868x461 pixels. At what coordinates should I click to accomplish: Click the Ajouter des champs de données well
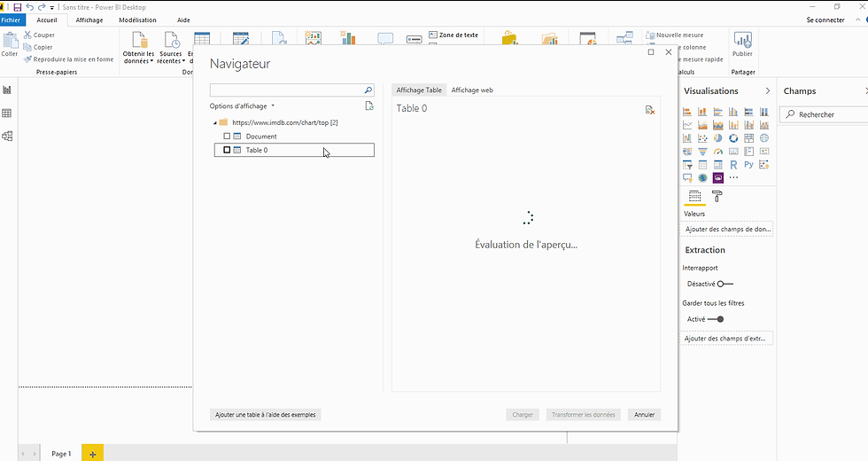[x=726, y=229]
